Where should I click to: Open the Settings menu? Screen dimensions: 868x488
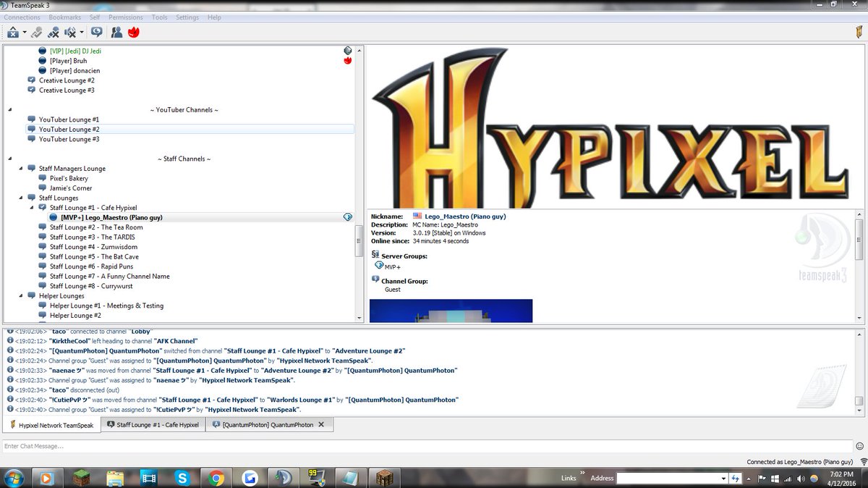(x=187, y=17)
